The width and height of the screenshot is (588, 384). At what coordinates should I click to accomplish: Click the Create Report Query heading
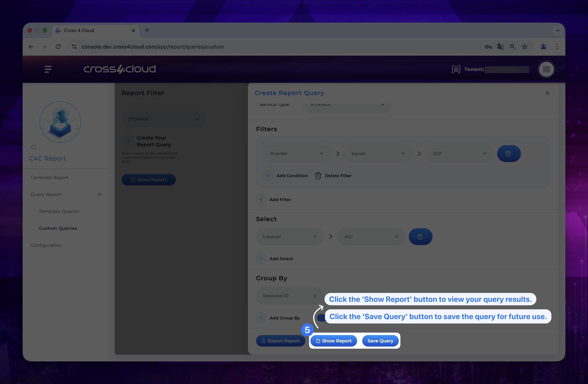click(x=289, y=93)
